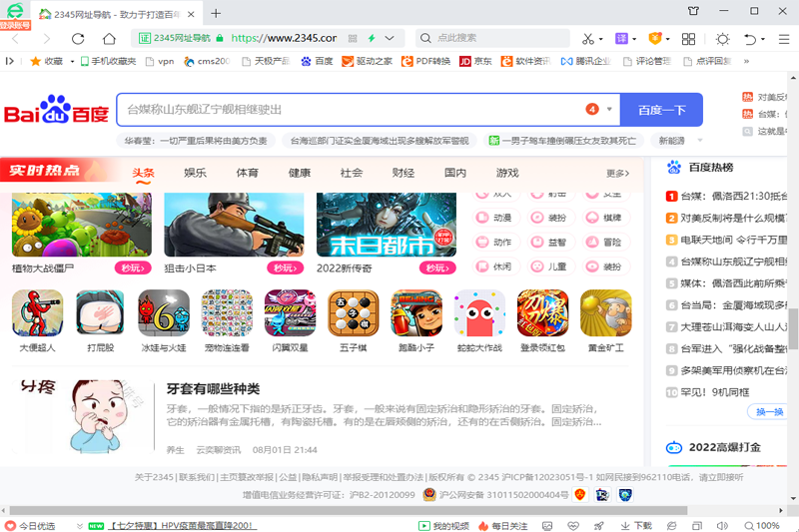799x532 pixels.
Task: Open the 大便超人 game icon
Action: [37, 313]
